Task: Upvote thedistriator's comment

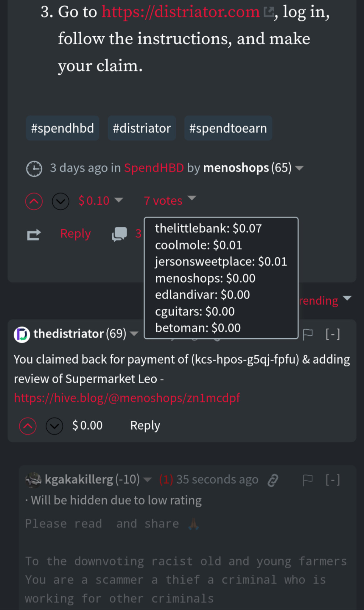Action: coord(28,426)
